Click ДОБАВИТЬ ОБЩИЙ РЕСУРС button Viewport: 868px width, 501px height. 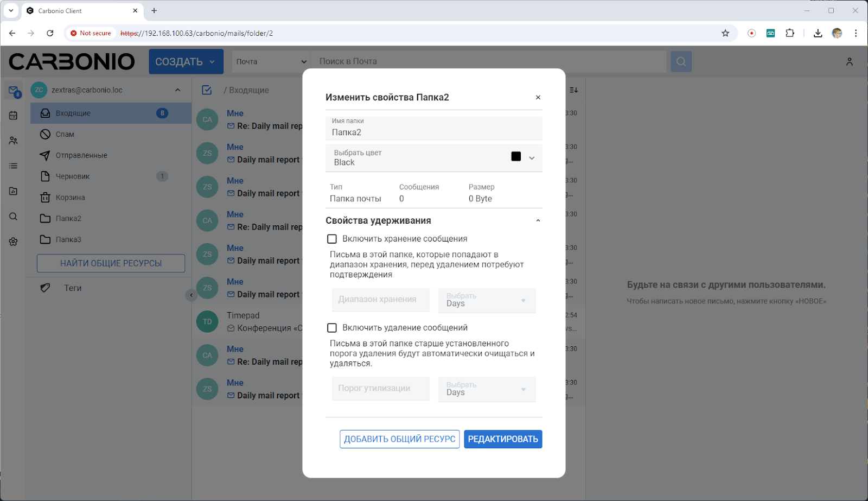tap(400, 439)
